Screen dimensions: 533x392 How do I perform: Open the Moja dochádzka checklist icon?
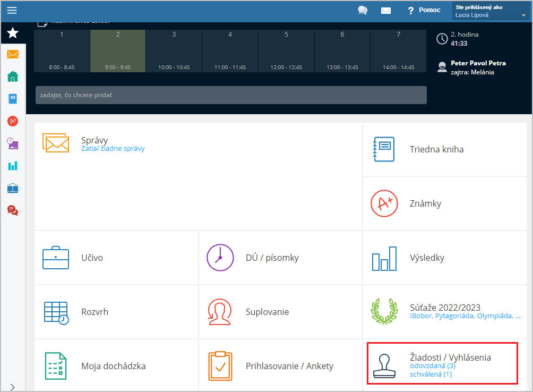point(56,366)
